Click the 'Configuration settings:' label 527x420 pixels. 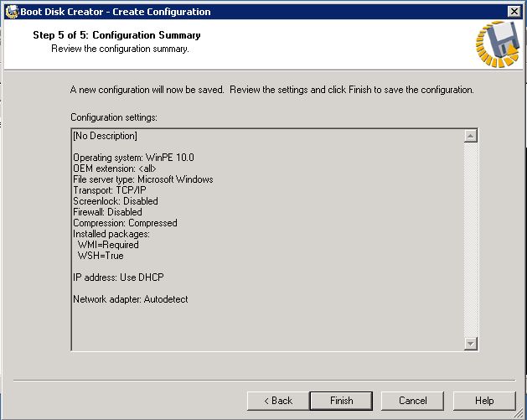[114, 117]
